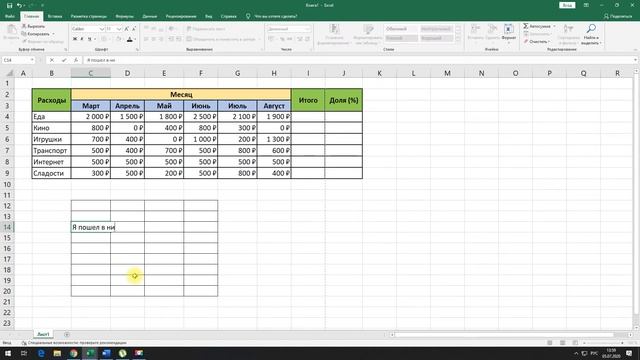Click Find & Select magnifier button
Viewport: 640px width, 360px height.
click(x=591, y=34)
